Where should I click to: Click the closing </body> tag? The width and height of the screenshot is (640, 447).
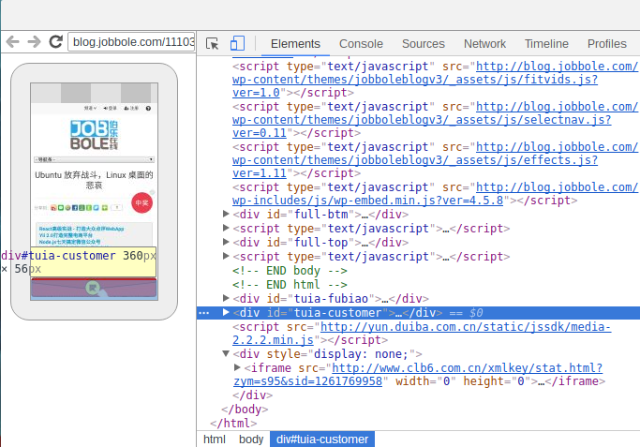244,409
